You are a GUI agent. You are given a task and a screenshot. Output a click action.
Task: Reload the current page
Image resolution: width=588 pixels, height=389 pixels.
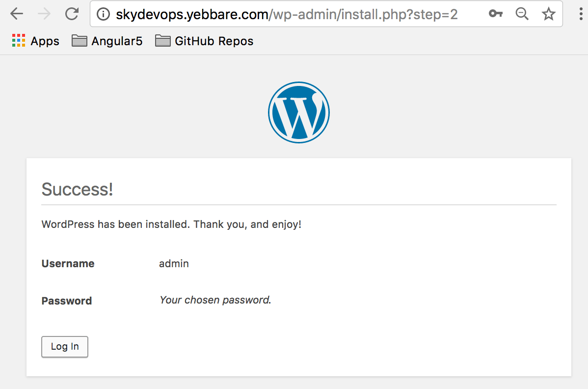coord(72,14)
